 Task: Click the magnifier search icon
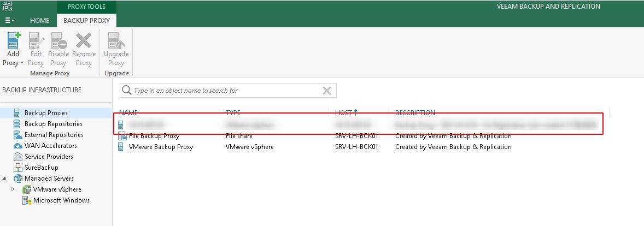point(127,90)
